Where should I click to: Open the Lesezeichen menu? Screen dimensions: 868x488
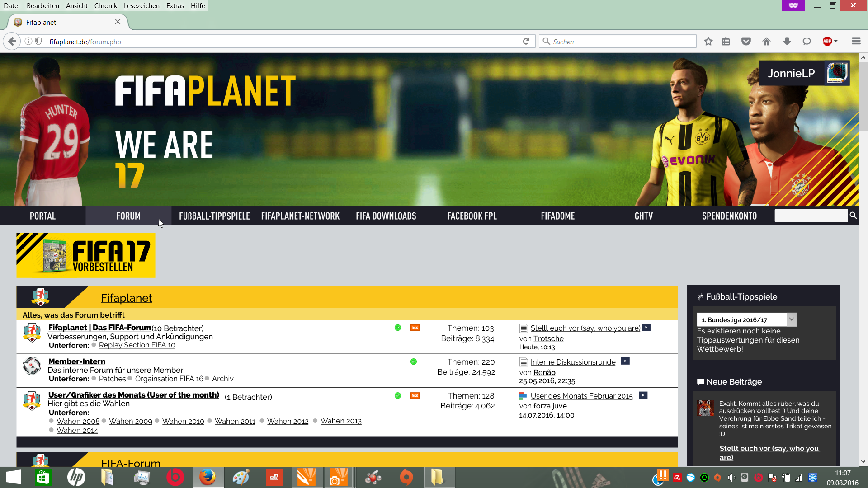coord(142,6)
